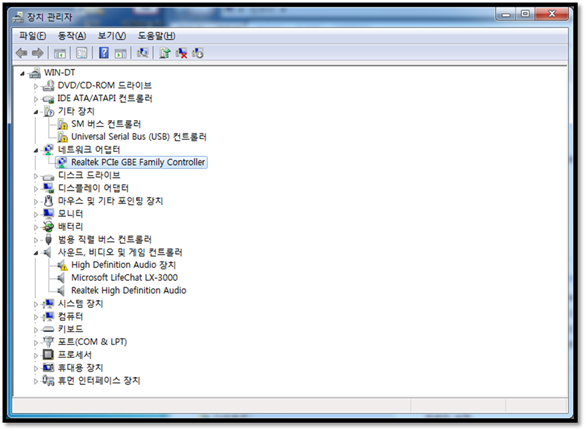Open the 도움말(H) menu
Viewport: 586px width, 431px height.
(156, 36)
